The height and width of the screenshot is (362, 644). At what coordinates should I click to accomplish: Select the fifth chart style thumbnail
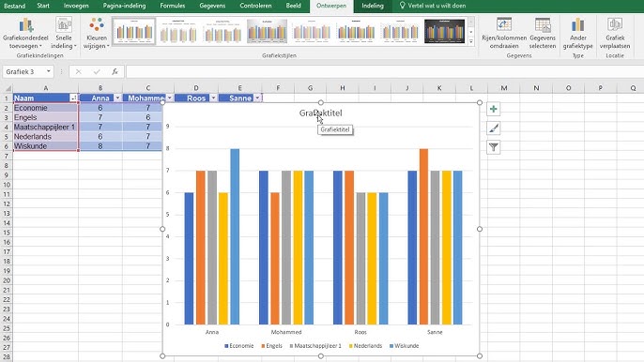click(x=312, y=31)
